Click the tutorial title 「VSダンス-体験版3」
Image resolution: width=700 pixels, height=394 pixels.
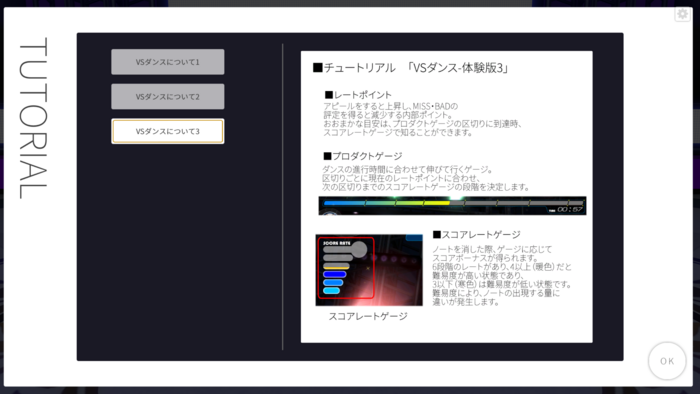point(457,68)
